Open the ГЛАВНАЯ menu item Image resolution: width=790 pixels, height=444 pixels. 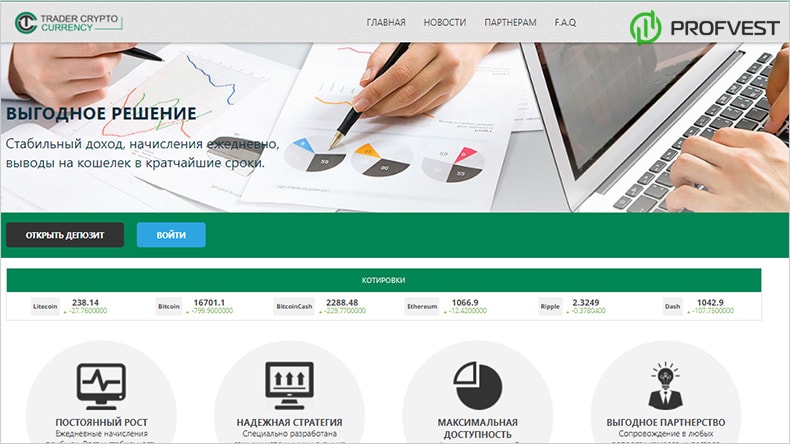386,23
